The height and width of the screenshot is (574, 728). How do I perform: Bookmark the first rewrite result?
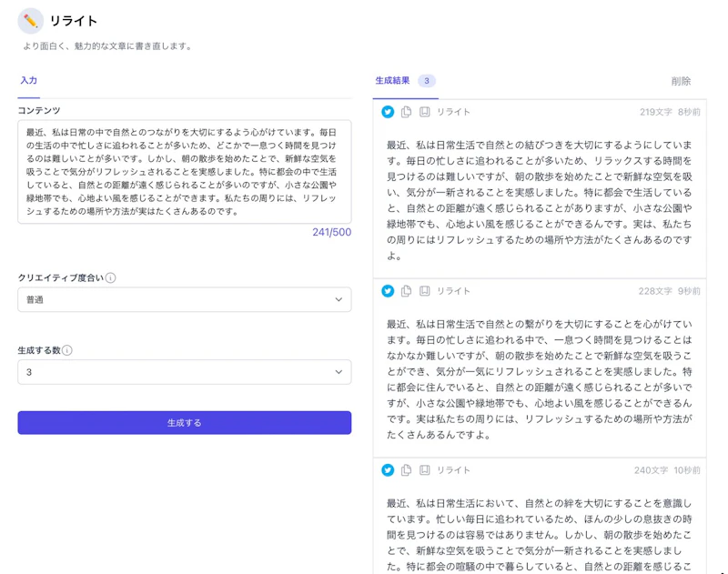pyautogui.click(x=424, y=112)
